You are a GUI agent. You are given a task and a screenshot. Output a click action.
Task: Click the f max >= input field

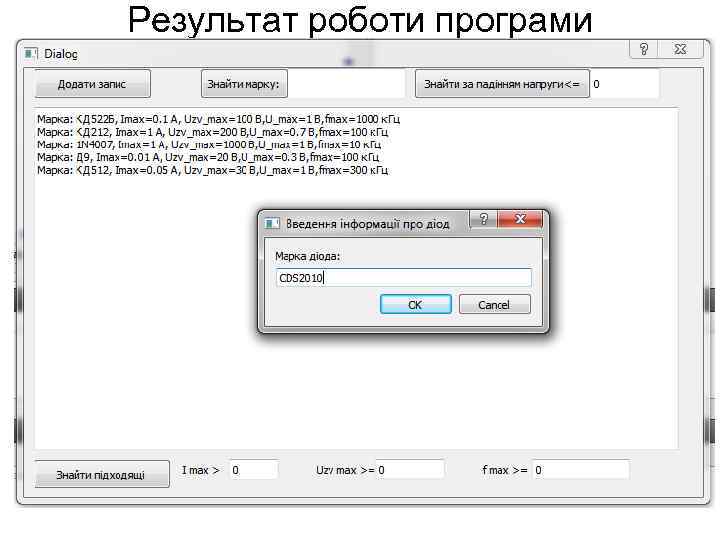tap(581, 470)
